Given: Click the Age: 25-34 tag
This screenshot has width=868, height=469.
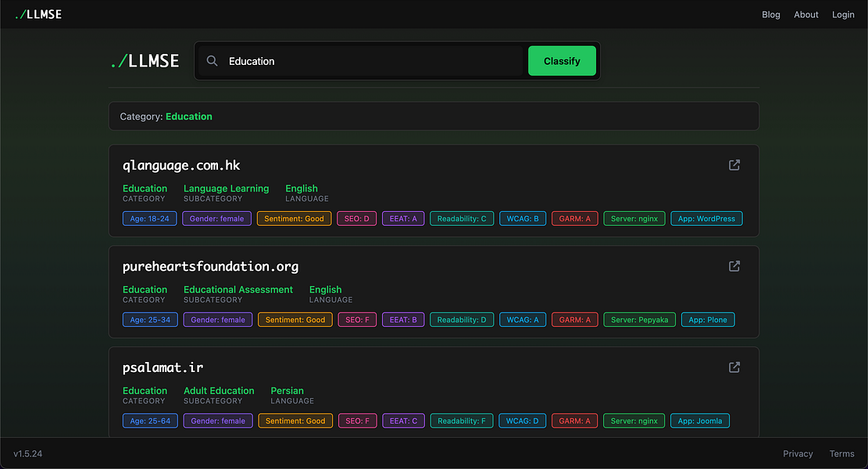Looking at the screenshot, I should (x=150, y=320).
